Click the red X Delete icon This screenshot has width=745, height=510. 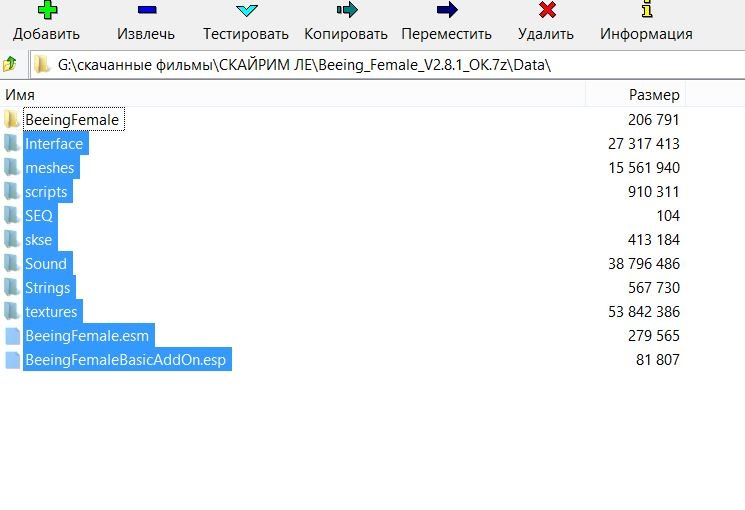(x=546, y=11)
